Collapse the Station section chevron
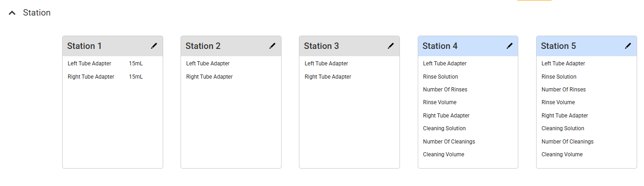Viewport: 644px width, 186px height. coord(12,13)
